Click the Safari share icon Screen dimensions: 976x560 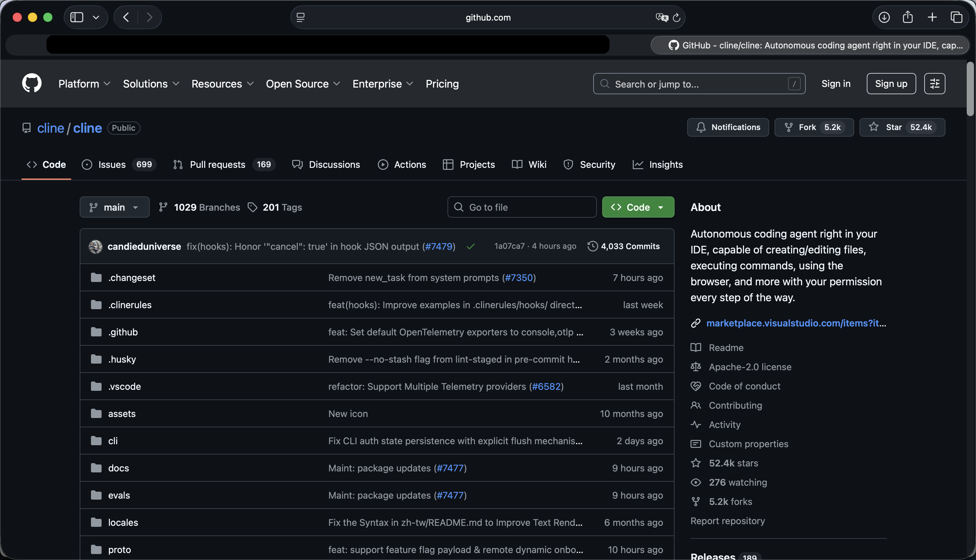pos(908,17)
